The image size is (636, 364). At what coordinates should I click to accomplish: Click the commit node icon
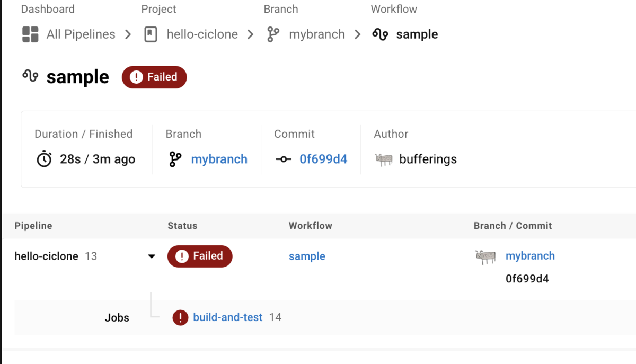284,159
